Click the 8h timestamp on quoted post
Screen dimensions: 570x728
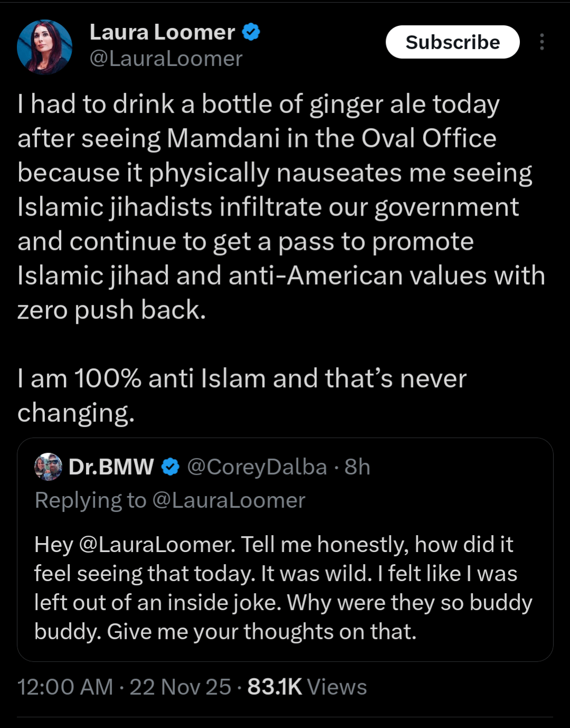point(357,467)
